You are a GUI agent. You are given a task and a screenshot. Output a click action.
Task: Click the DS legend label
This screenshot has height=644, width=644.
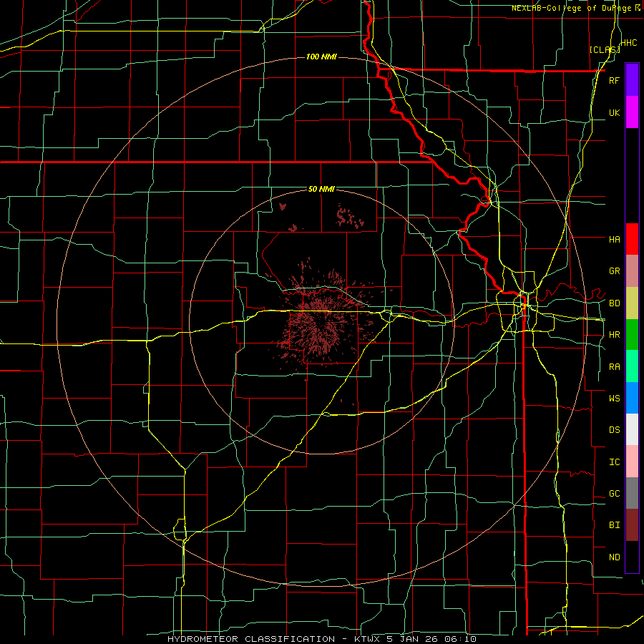pos(614,429)
